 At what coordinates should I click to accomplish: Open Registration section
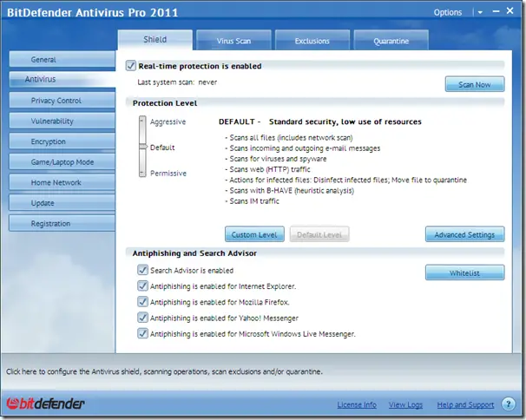[62, 223]
